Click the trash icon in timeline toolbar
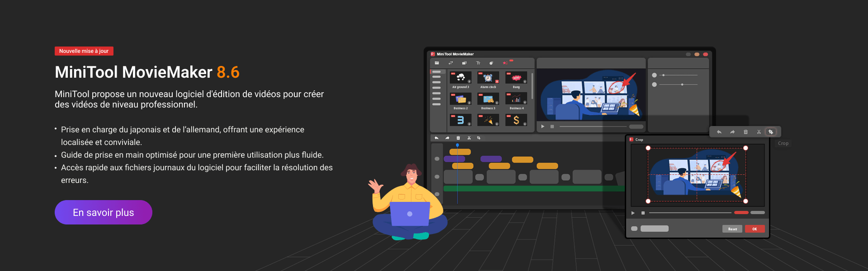 click(458, 138)
